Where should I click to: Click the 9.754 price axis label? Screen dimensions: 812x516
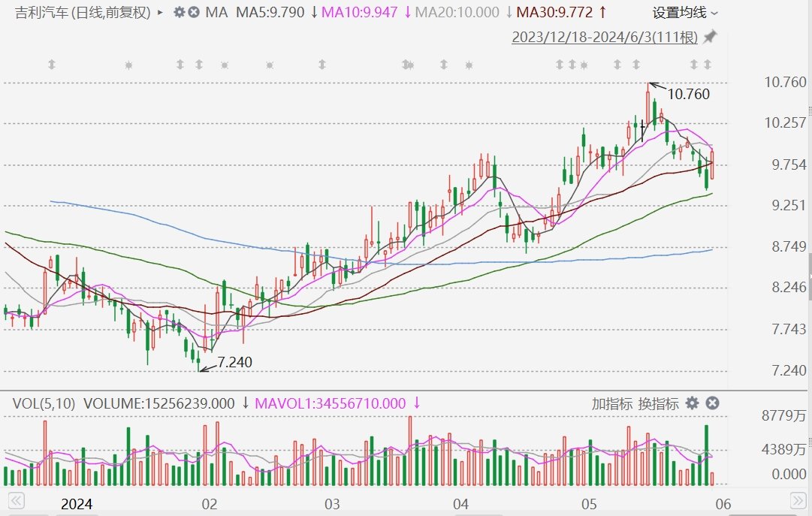point(789,164)
